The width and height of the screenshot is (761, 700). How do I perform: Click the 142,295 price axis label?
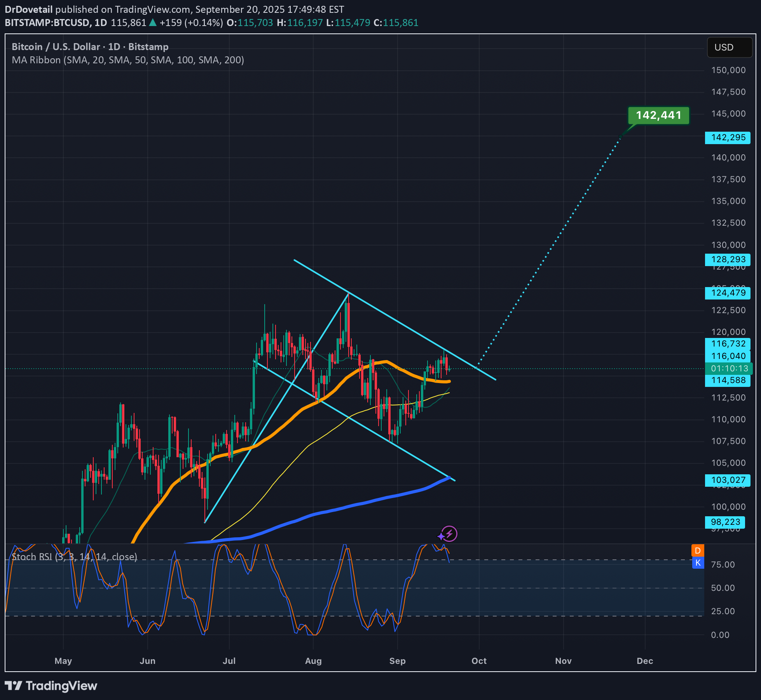tap(728, 138)
